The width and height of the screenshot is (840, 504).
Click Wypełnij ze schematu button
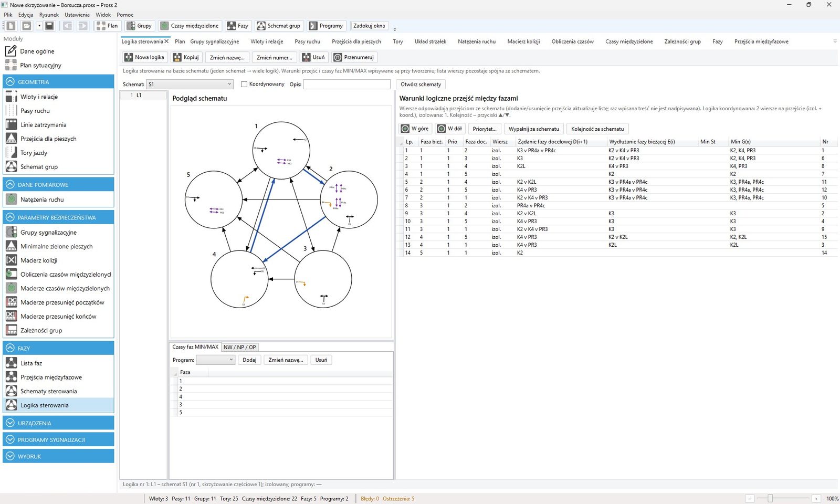click(x=534, y=129)
